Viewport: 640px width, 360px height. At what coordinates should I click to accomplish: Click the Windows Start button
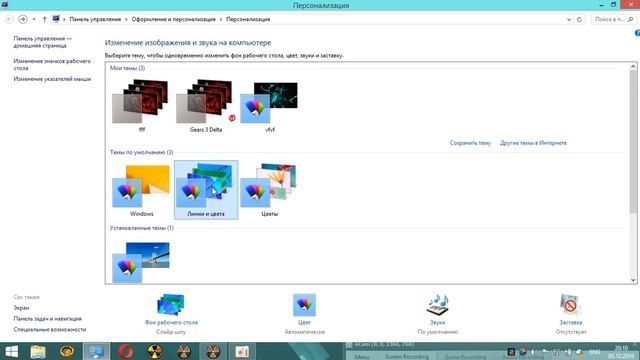(x=11, y=351)
